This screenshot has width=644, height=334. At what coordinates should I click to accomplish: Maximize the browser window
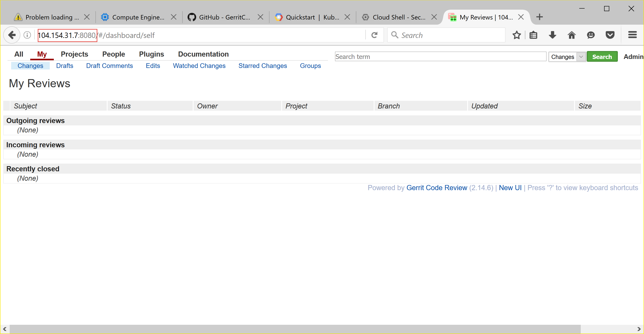[x=606, y=9]
